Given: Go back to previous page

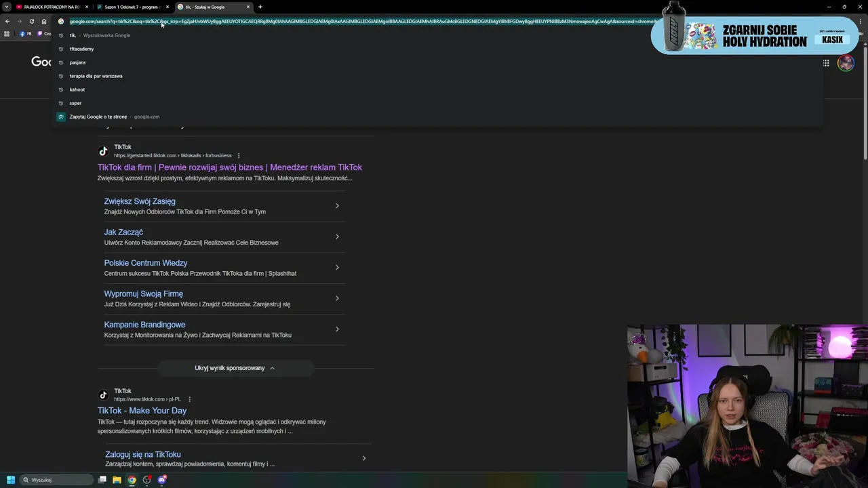Looking at the screenshot, I should point(7,21).
